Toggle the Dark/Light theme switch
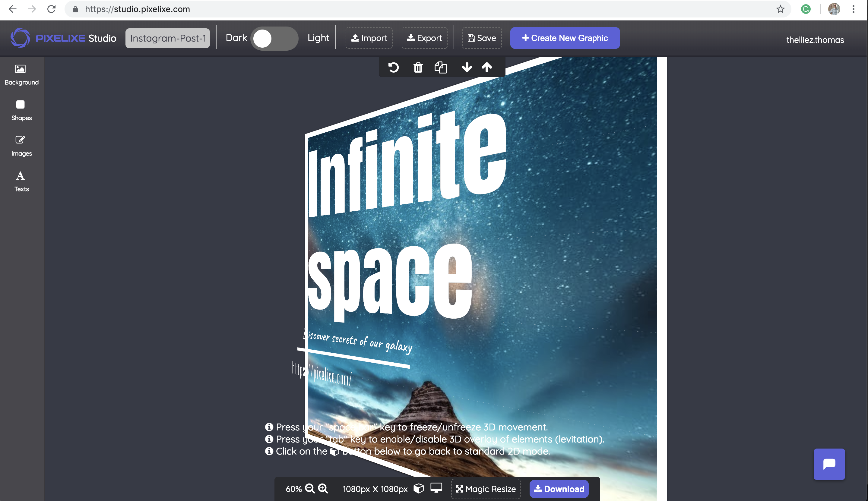Viewport: 868px width, 501px height. (274, 38)
